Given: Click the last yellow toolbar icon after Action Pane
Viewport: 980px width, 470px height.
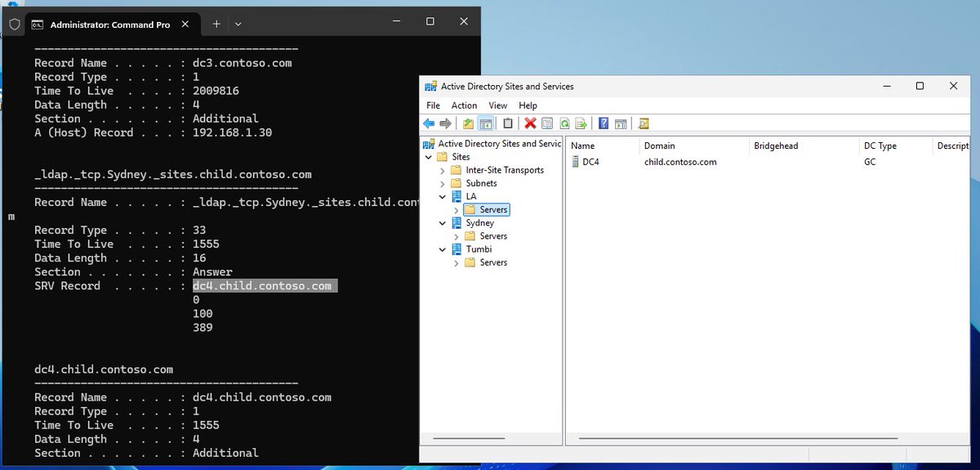Looking at the screenshot, I should click(x=644, y=123).
